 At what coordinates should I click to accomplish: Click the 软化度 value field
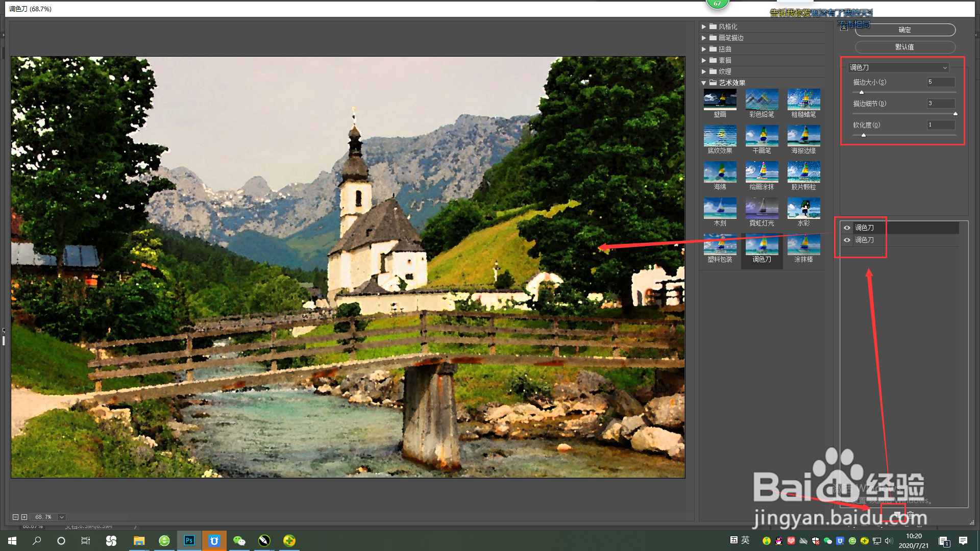pos(941,125)
